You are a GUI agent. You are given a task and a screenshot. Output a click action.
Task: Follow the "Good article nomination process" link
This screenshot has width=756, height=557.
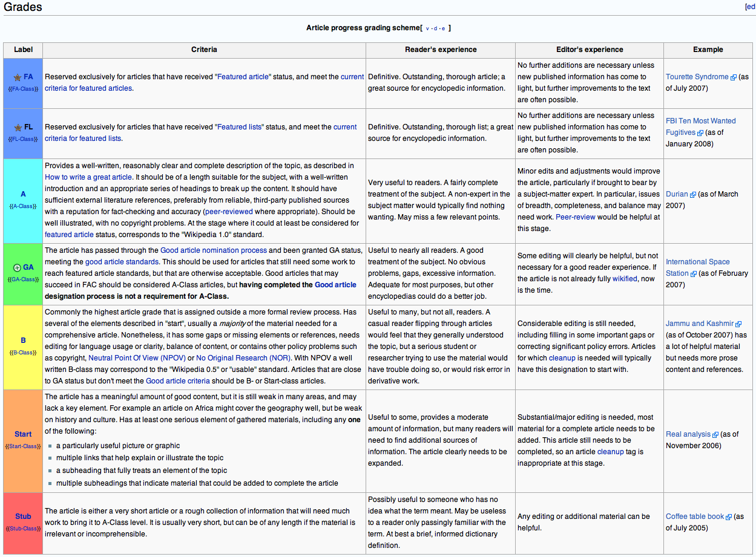pos(213,250)
